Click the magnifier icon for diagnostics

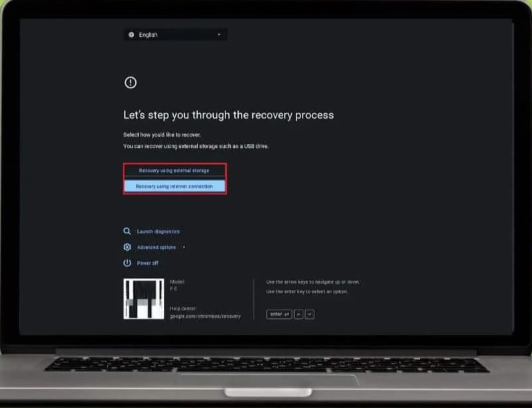coord(127,232)
